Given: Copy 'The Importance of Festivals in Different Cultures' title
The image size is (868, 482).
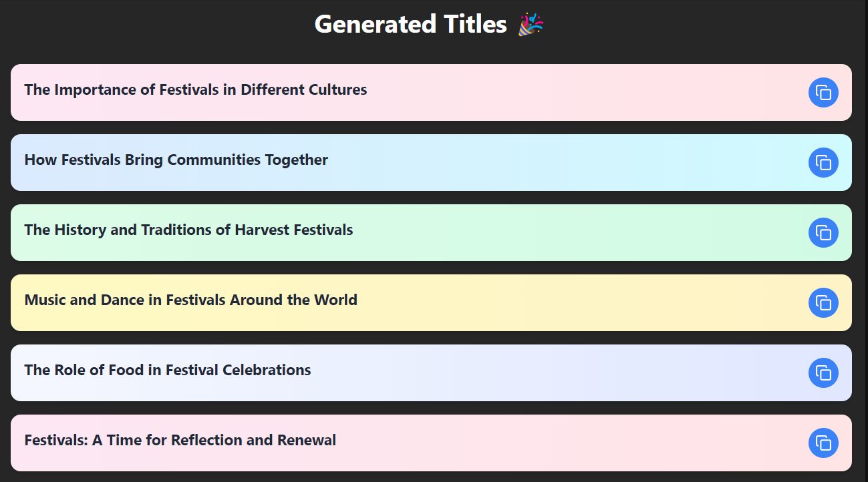Looking at the screenshot, I should coord(823,93).
